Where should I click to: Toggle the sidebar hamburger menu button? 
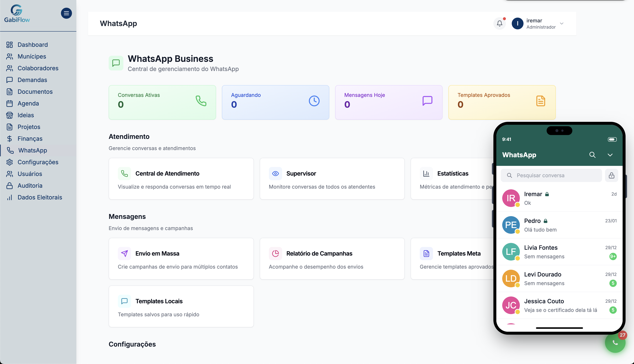point(66,13)
